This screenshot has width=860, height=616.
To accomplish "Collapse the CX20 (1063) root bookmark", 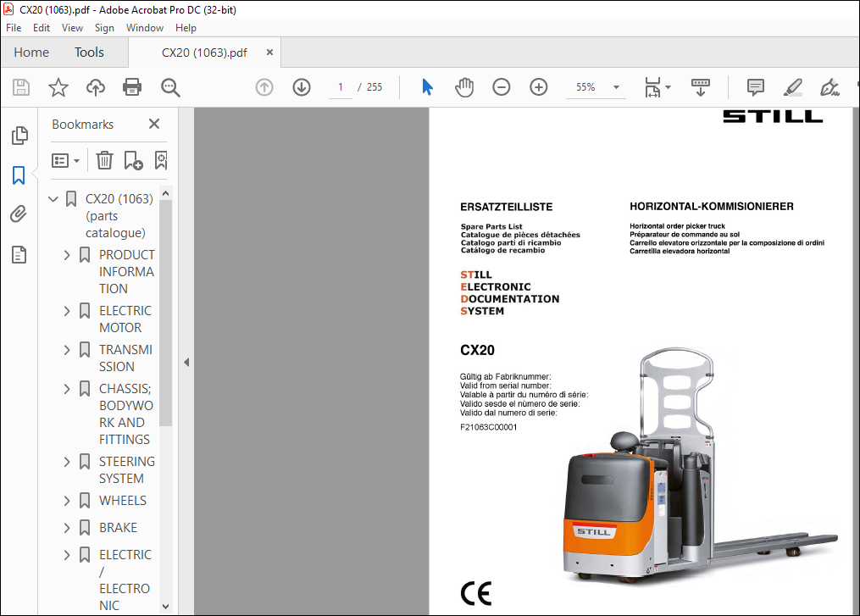I will 53,198.
